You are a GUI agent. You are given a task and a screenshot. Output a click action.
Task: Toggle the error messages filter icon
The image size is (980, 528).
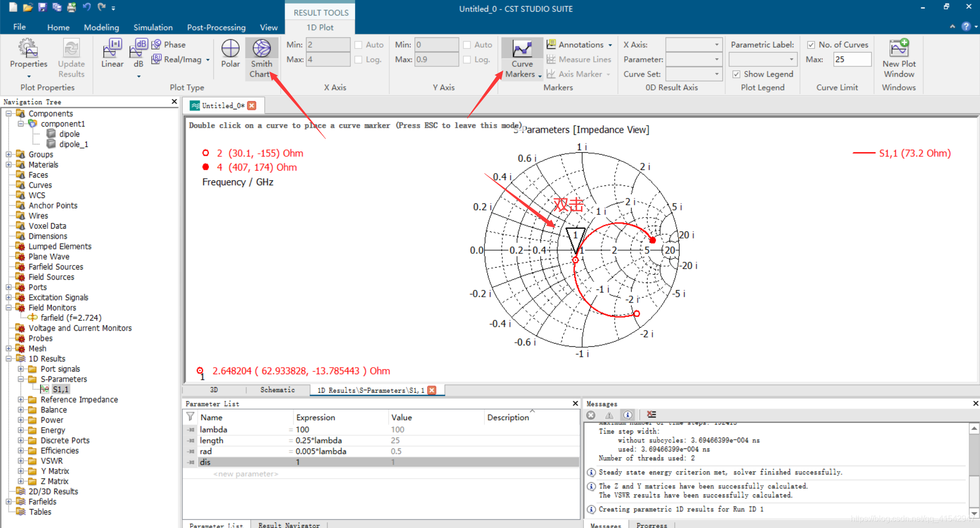[591, 415]
